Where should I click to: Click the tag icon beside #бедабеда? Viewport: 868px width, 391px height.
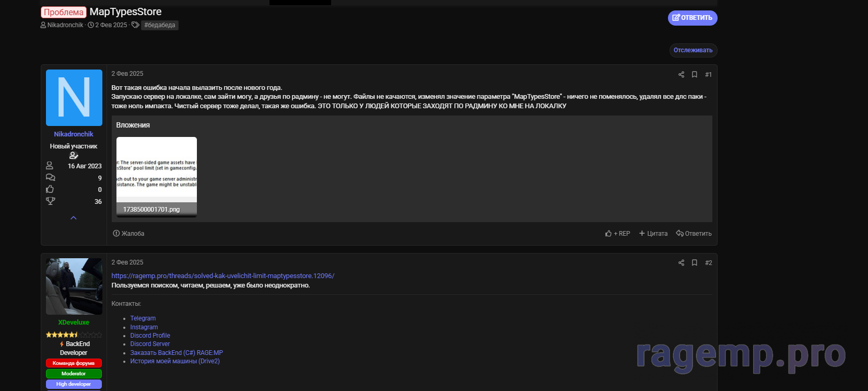pos(135,25)
